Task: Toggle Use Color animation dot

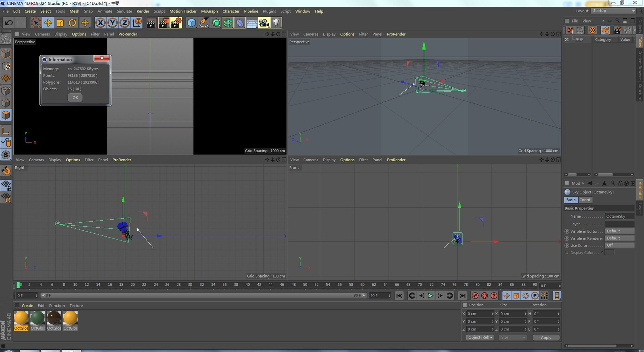Action: click(x=567, y=246)
